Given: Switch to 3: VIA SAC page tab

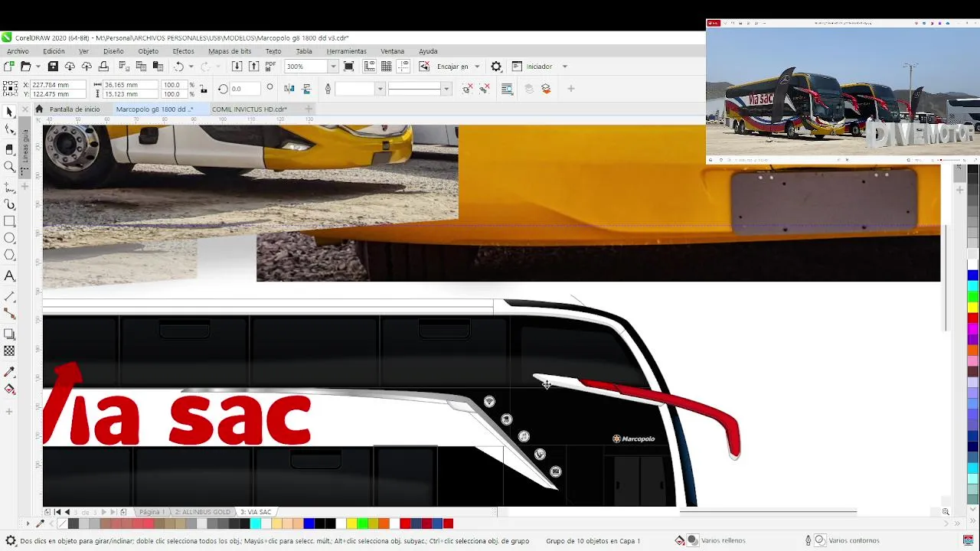Looking at the screenshot, I should [256, 512].
